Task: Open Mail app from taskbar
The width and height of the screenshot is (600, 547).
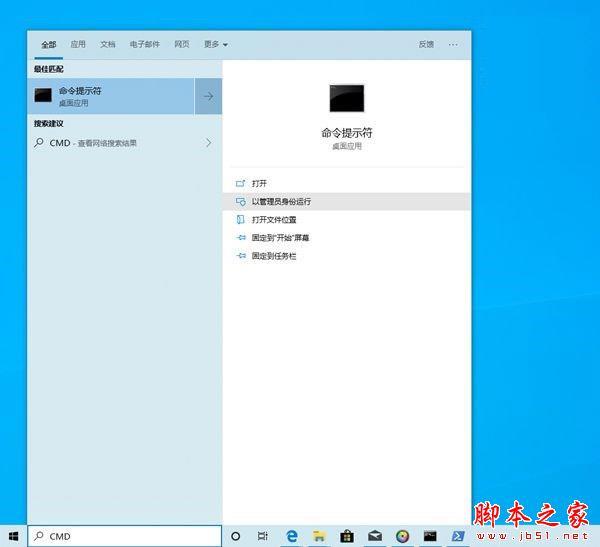Action: (375, 536)
